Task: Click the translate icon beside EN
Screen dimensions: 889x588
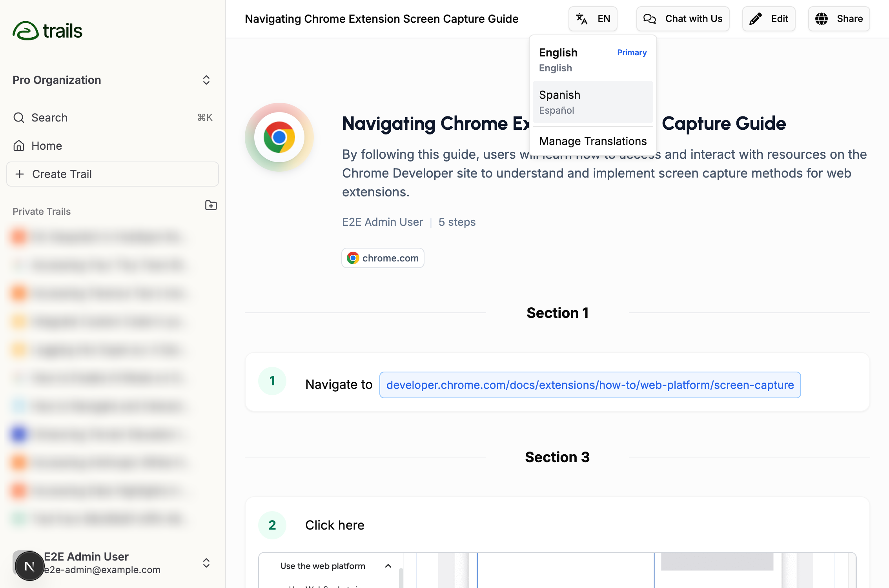Action: (x=581, y=19)
